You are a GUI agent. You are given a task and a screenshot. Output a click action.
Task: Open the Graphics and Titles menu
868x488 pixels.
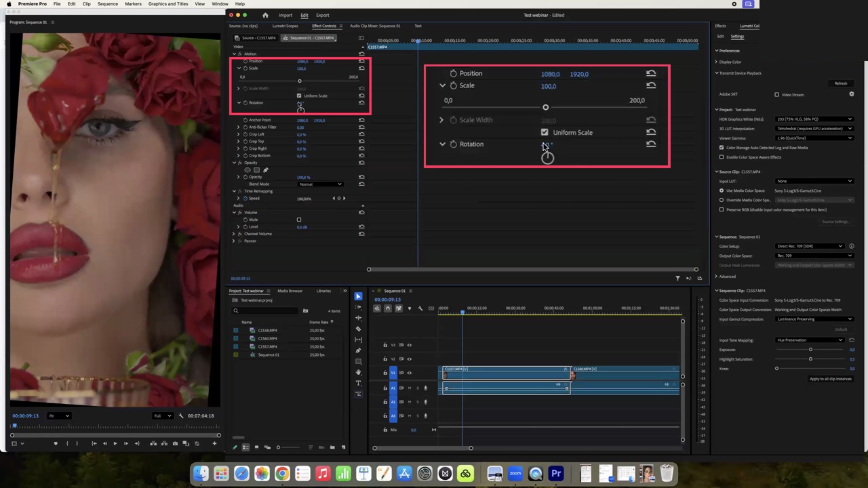[x=168, y=4]
